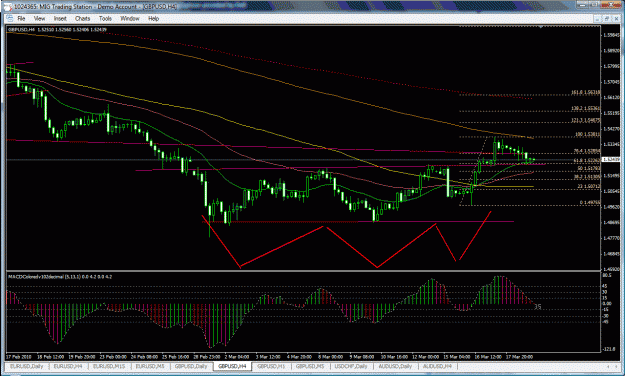The image size is (625, 376).
Task: Click the 17 Feb 2010 time axis label
Action: tap(19, 357)
